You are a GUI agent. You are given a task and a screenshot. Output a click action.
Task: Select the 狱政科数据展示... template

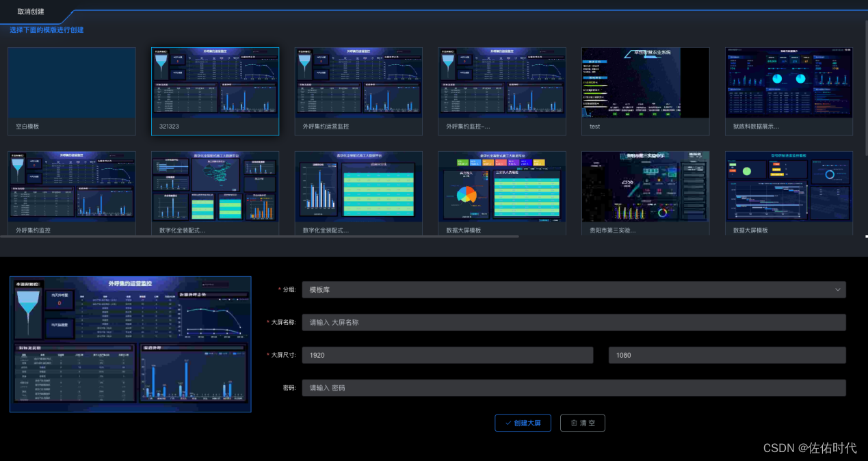pyautogui.click(x=789, y=92)
